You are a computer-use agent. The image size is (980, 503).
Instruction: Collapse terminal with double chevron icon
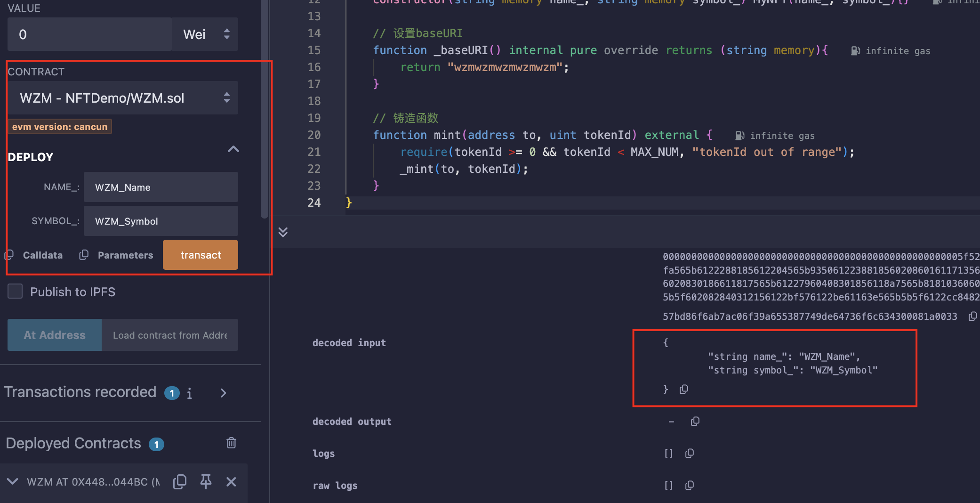click(283, 232)
